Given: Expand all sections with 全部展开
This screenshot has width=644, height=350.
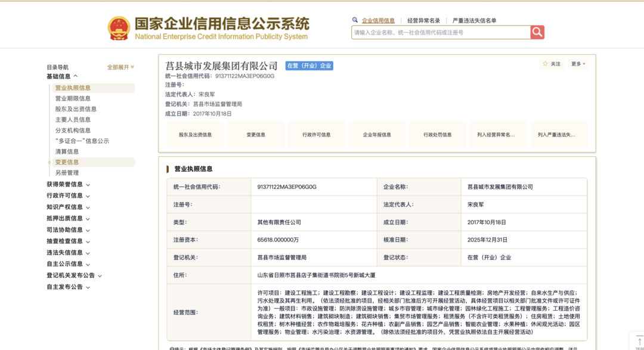Looking at the screenshot, I should click(120, 67).
